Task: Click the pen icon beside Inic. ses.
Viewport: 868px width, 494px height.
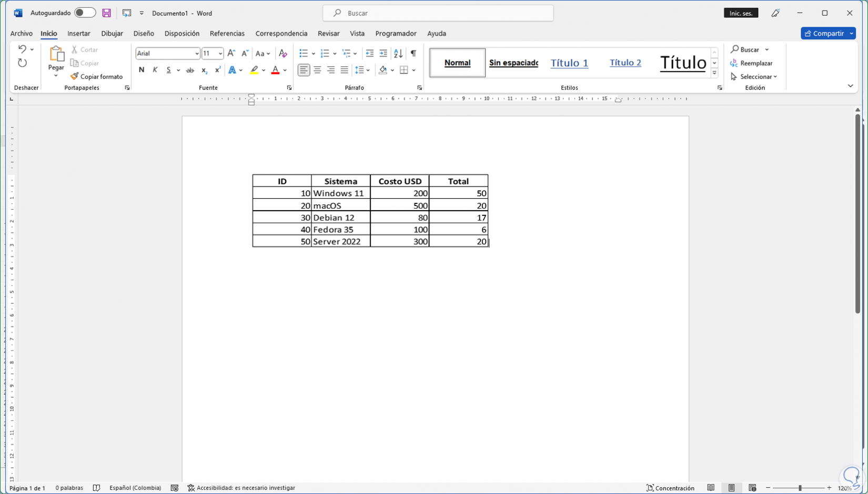Action: point(775,13)
